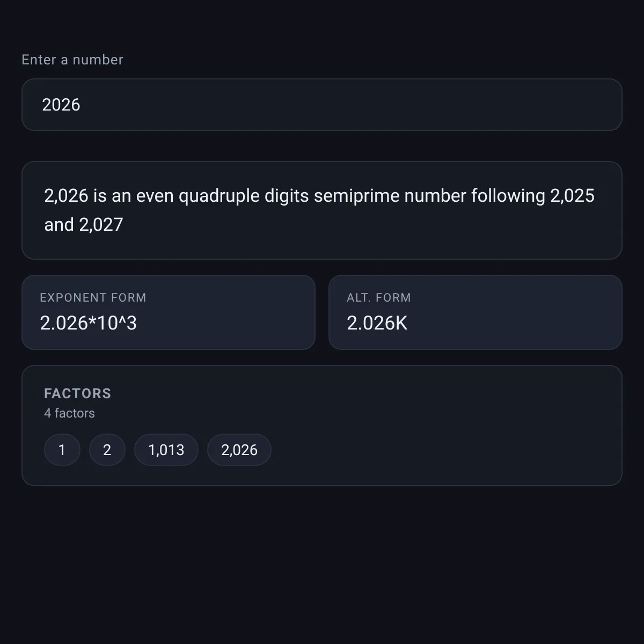
Task: Click the EXPONENT FORM label
Action: coord(93,297)
